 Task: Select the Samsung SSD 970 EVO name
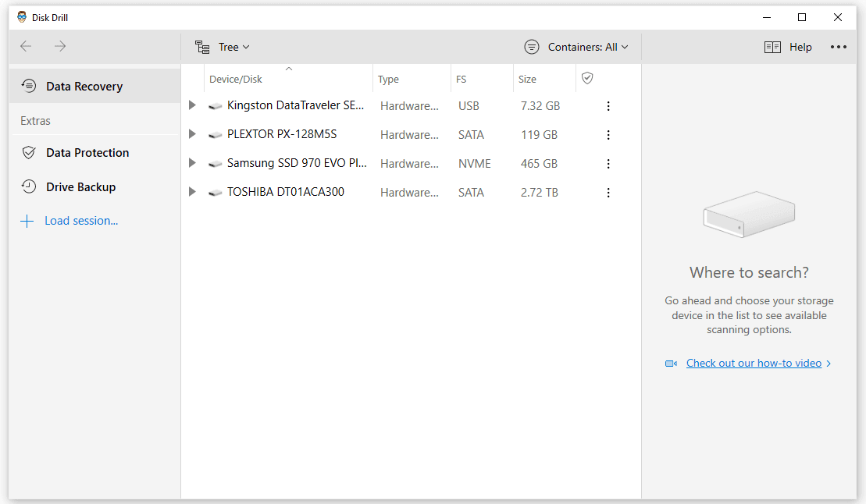(x=297, y=163)
